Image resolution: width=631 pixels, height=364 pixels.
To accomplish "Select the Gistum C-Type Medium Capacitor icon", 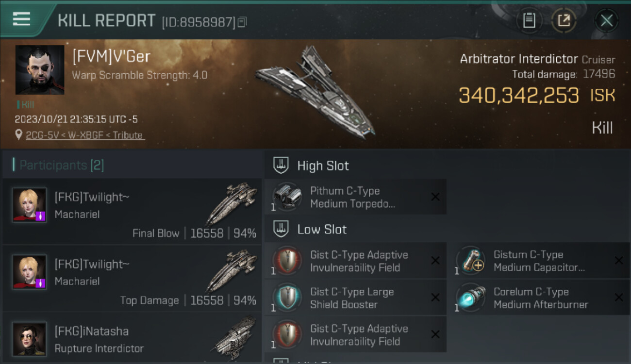I will pyautogui.click(x=470, y=261).
